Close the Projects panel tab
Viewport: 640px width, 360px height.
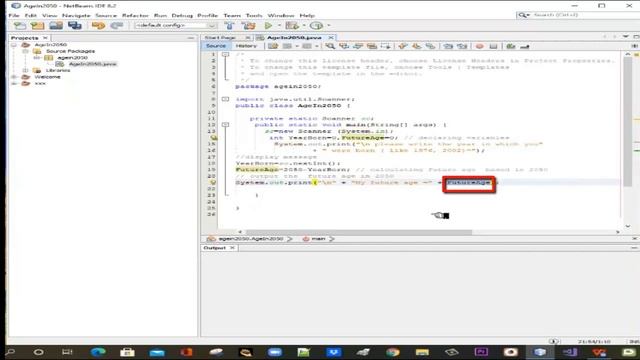pyautogui.click(x=45, y=38)
